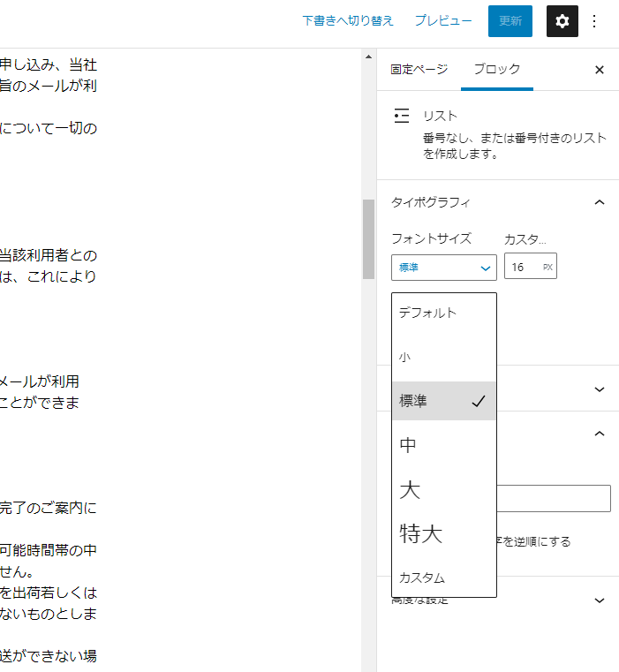Viewport: 619px width, 672px height.
Task: Select the ブロック tab
Action: (x=497, y=69)
